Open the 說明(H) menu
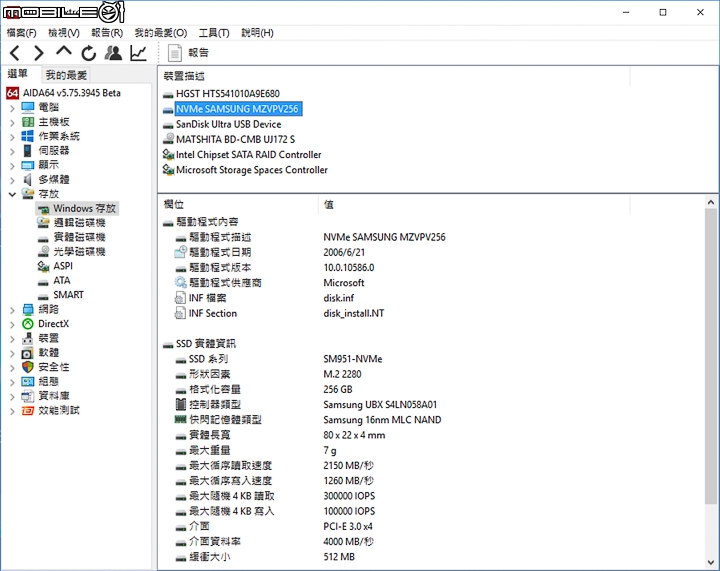Screen dimensions: 720x571 (258, 33)
